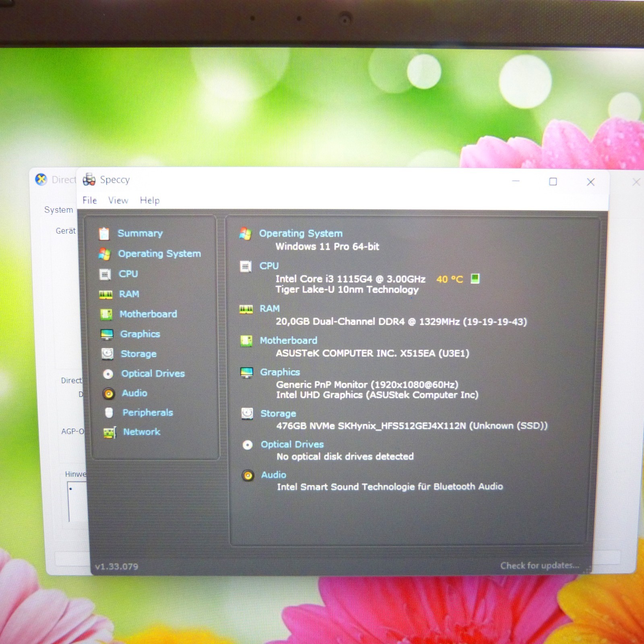Click the CPU icon in summary panel
This screenshot has width=644, height=644.
point(246,266)
